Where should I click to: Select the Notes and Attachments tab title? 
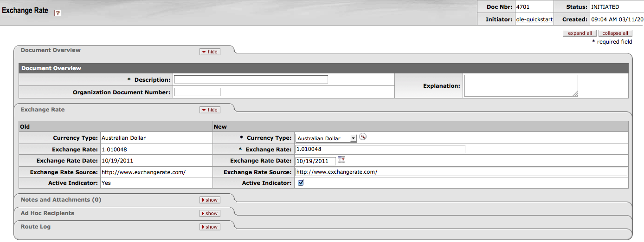click(61, 200)
